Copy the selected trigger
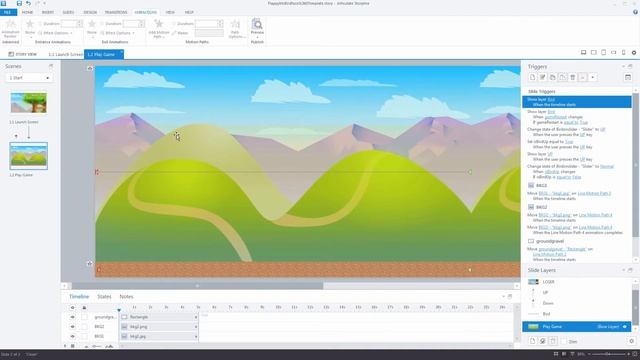The image size is (640, 360). [x=553, y=78]
